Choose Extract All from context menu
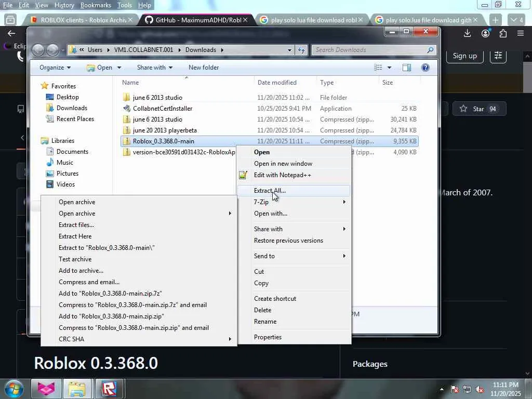The height and width of the screenshot is (399, 532). 294,191
